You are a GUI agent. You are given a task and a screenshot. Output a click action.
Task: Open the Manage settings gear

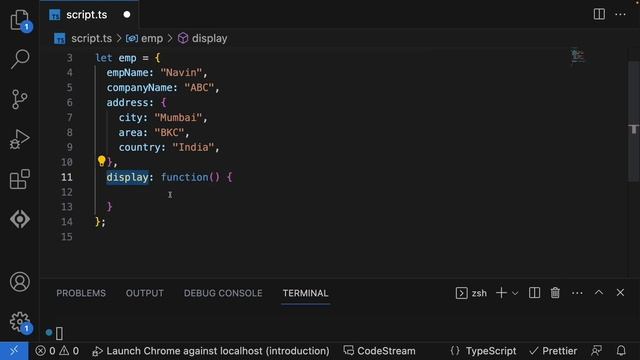[x=20, y=322]
